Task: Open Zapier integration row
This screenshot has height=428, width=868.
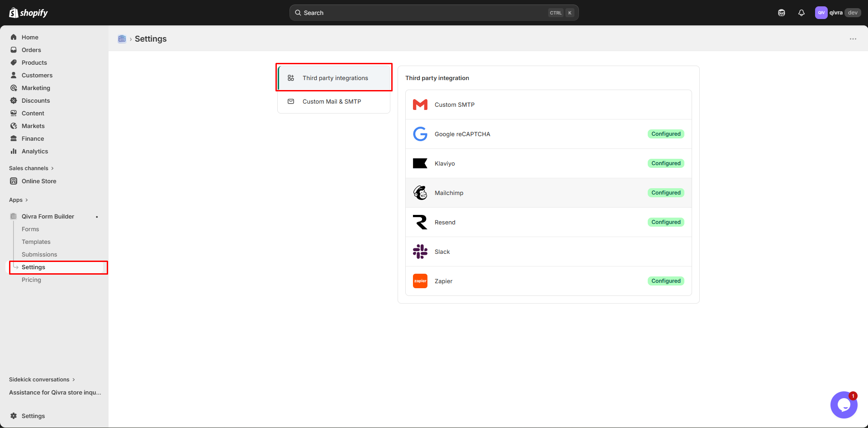Action: pyautogui.click(x=549, y=281)
